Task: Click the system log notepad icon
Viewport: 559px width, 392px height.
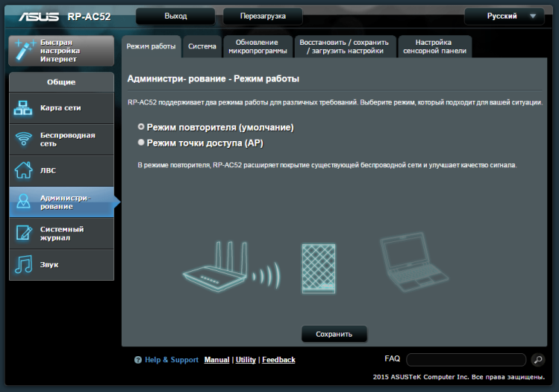Action: [x=24, y=233]
